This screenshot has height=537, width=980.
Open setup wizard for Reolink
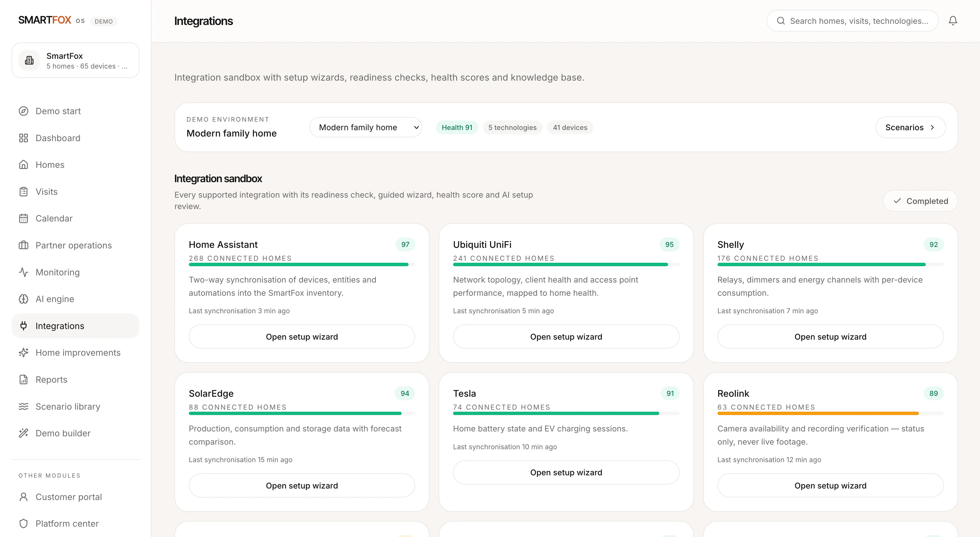[x=831, y=486]
